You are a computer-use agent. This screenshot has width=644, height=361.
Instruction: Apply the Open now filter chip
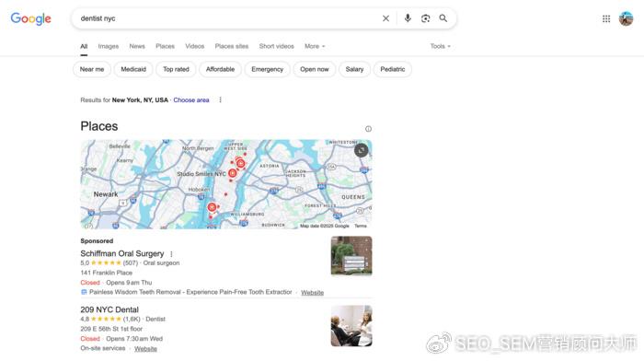click(x=315, y=69)
